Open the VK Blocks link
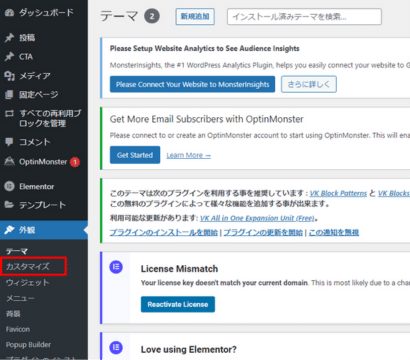Viewport: 410px width, 360px height. tap(394, 193)
